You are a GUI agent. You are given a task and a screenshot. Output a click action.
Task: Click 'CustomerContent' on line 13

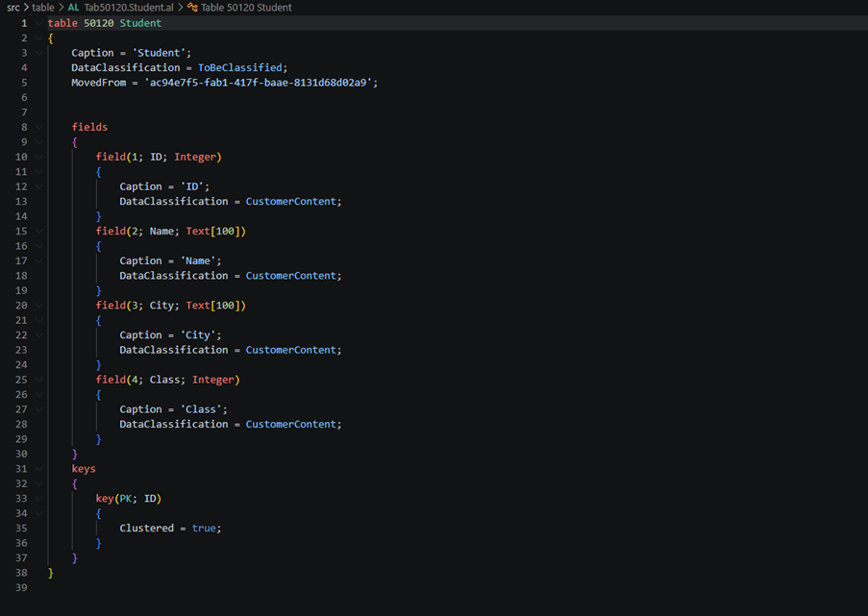click(290, 202)
